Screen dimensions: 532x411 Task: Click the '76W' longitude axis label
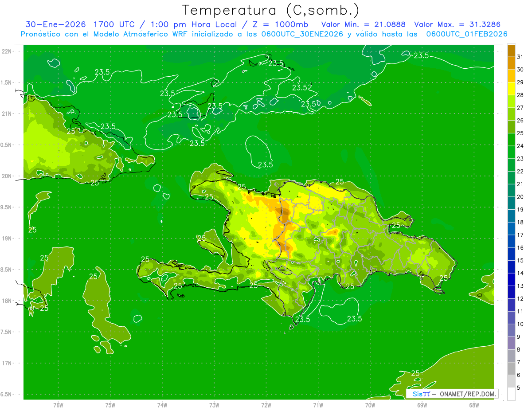pyautogui.click(x=58, y=405)
